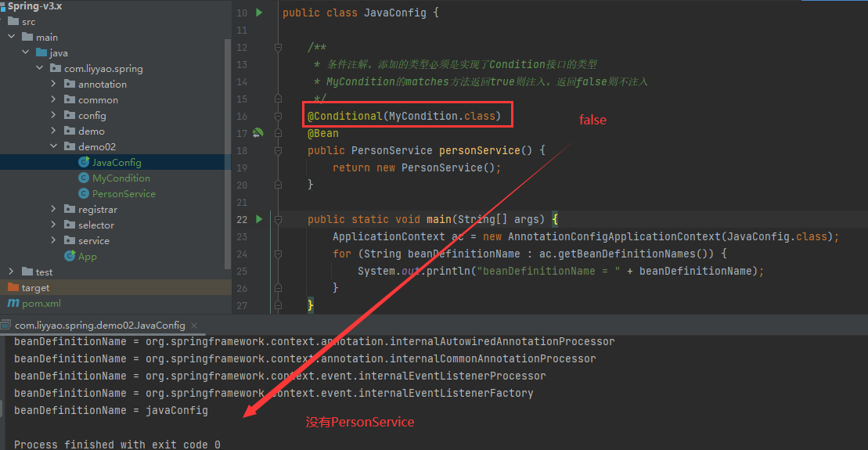The height and width of the screenshot is (450, 868).
Task: Click the JavaConfig class icon in tree
Action: (x=84, y=162)
